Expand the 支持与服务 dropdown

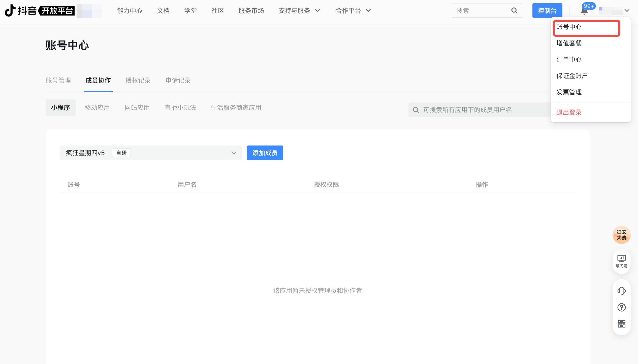coord(299,11)
